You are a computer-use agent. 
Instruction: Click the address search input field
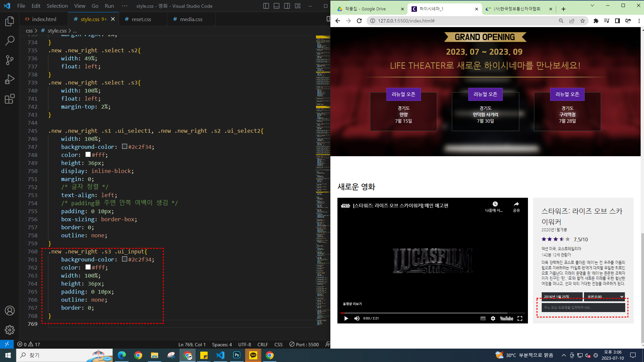pos(583,307)
